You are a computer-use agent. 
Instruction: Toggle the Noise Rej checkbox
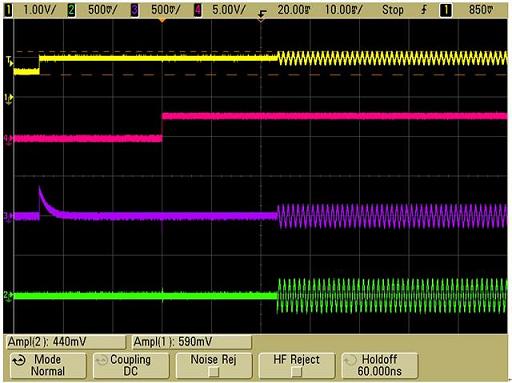click(x=213, y=371)
